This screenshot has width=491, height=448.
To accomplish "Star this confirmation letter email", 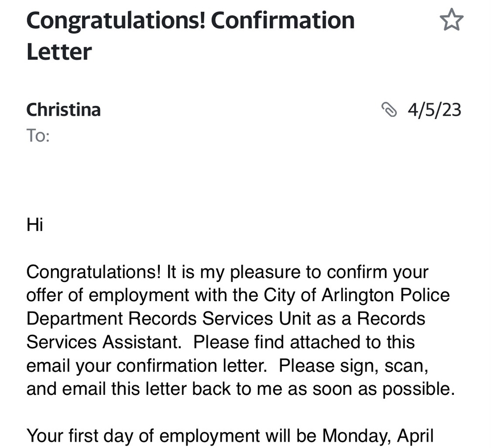I will click(451, 21).
